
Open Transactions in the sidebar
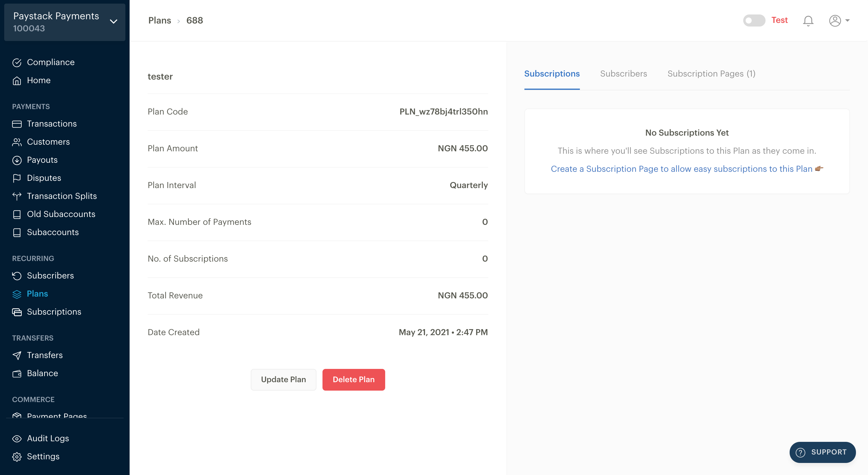[x=52, y=124]
